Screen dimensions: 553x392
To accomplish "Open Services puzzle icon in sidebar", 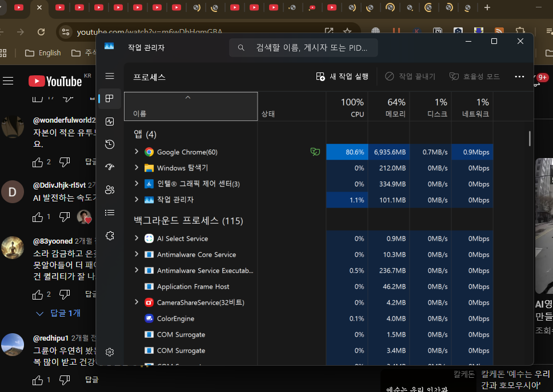I will [x=110, y=236].
